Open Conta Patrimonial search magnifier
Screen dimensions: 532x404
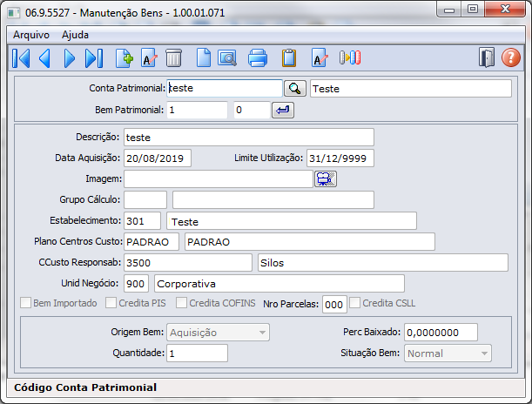pyautogui.click(x=295, y=89)
